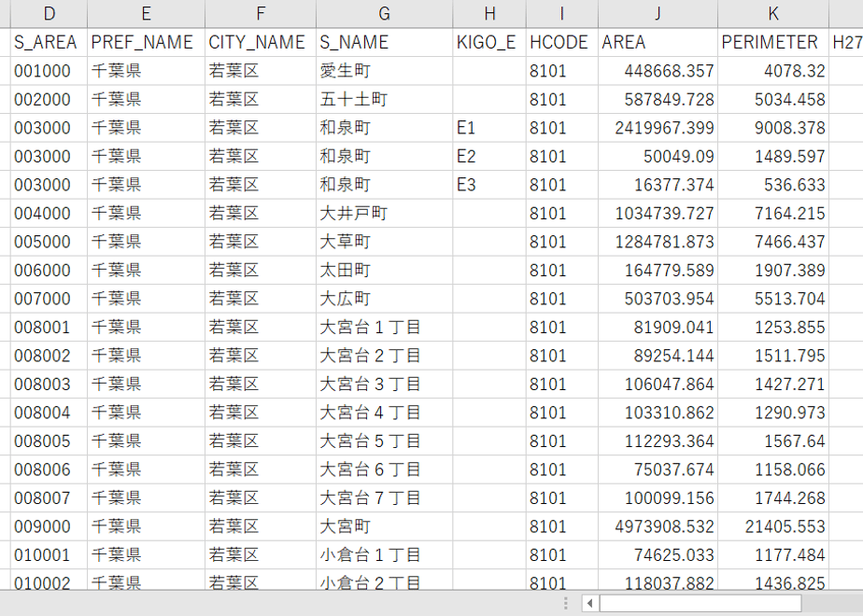Image resolution: width=863 pixels, height=616 pixels.
Task: Select column I header
Action: pyautogui.click(x=562, y=13)
